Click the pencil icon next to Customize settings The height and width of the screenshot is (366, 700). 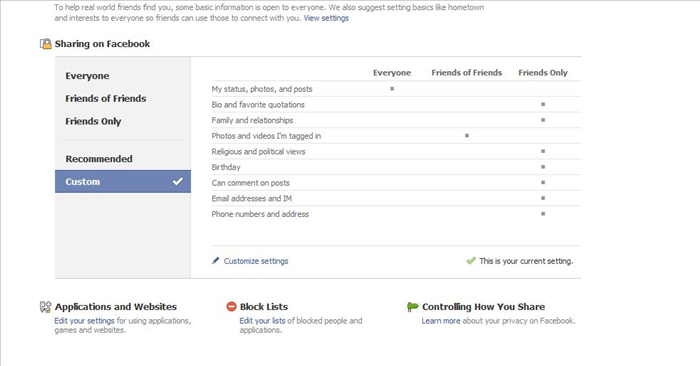[x=216, y=260]
